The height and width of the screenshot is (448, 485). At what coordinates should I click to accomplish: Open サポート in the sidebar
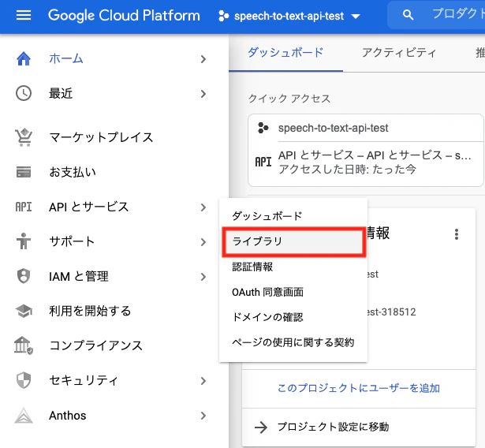[x=72, y=241]
